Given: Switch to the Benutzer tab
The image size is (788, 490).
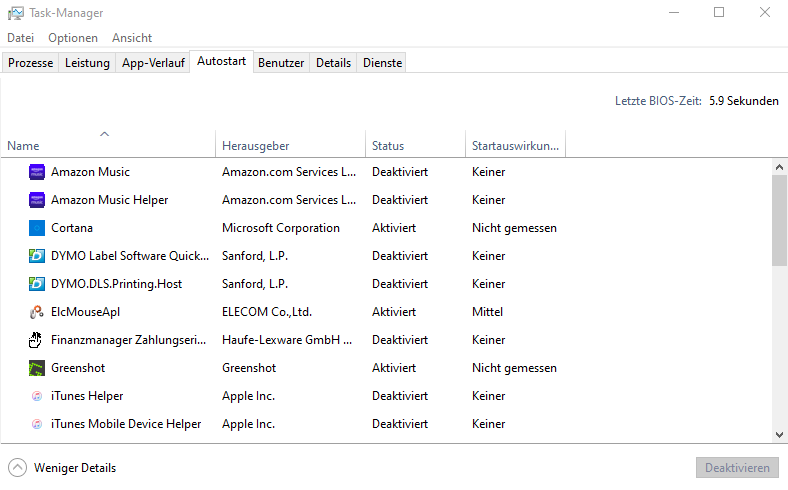Looking at the screenshot, I should (281, 63).
